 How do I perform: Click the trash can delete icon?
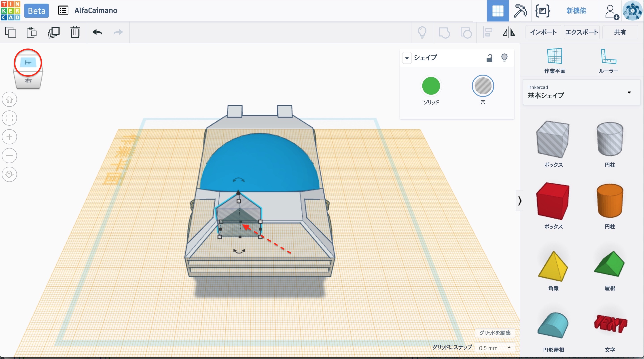[x=75, y=32]
